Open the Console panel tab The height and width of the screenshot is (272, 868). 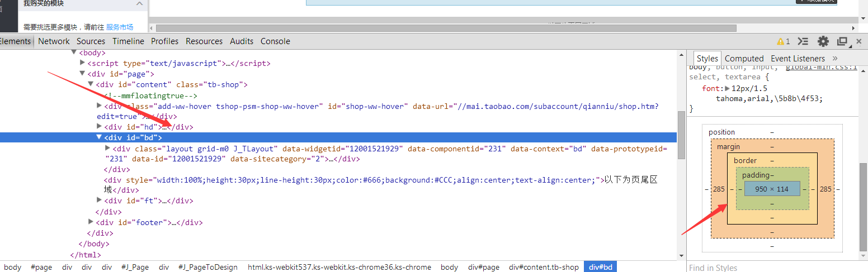[x=275, y=41]
